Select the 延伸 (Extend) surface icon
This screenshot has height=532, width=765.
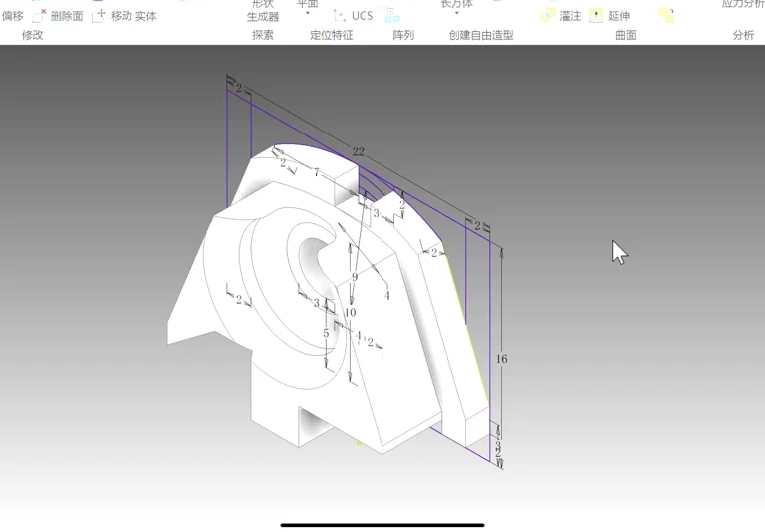pyautogui.click(x=596, y=16)
